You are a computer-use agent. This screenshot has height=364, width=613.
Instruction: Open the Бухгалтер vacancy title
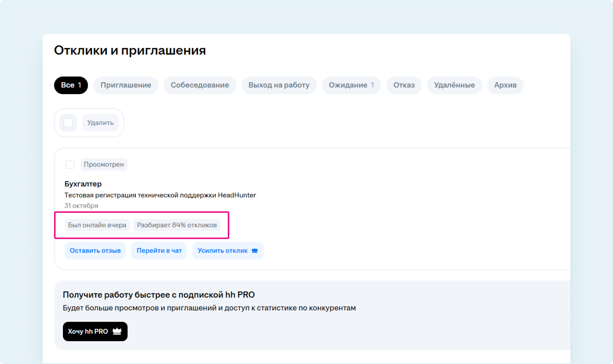coord(83,184)
